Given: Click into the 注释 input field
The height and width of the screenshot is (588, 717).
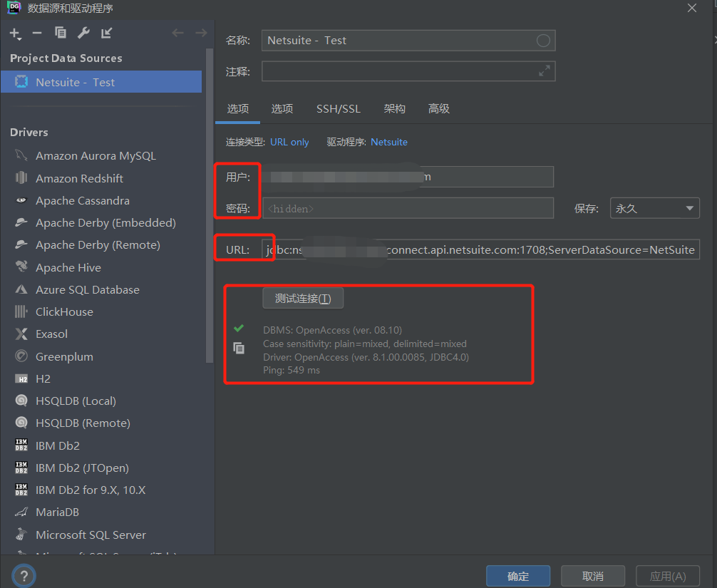Looking at the screenshot, I should click(x=408, y=71).
